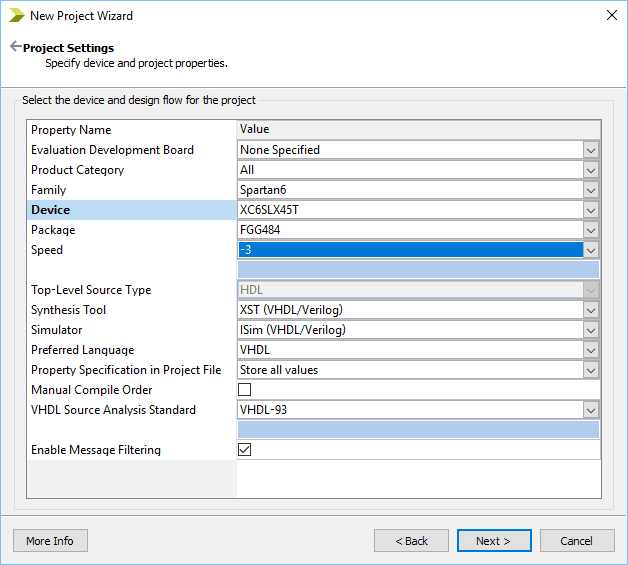Open the Preferred Language dropdown
Image resolution: width=628 pixels, height=565 pixels.
591,350
